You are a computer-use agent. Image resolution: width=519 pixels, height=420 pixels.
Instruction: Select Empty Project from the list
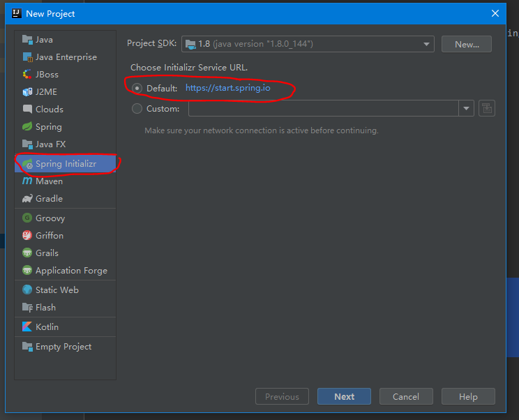(63, 347)
